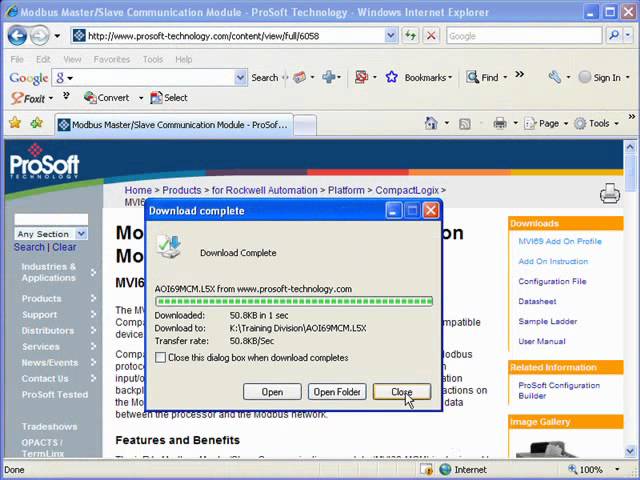The width and height of the screenshot is (640, 480).
Task: Click the Favorites Center yellow star icon
Action: pos(15,122)
